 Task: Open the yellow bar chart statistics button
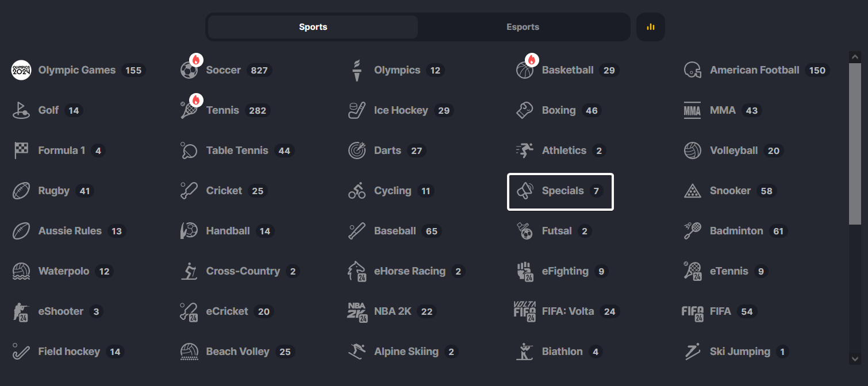(651, 27)
